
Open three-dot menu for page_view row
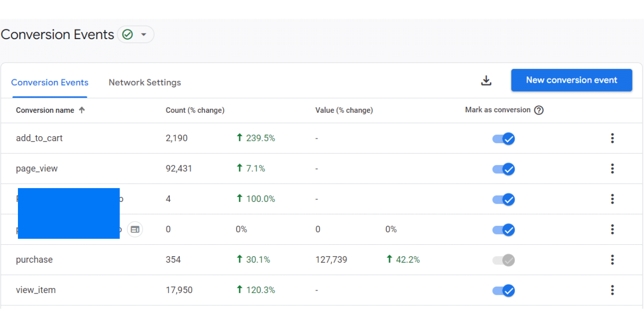pyautogui.click(x=612, y=168)
